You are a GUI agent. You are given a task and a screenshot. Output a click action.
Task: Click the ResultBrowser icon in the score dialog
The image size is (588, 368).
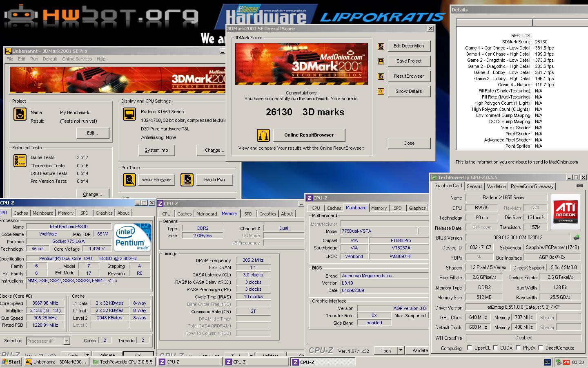(381, 76)
